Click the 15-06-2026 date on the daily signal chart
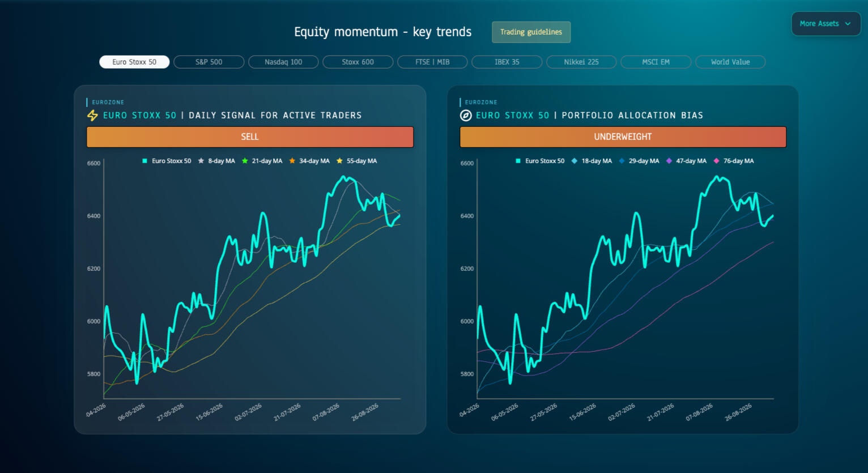This screenshot has width=868, height=473. (x=210, y=412)
